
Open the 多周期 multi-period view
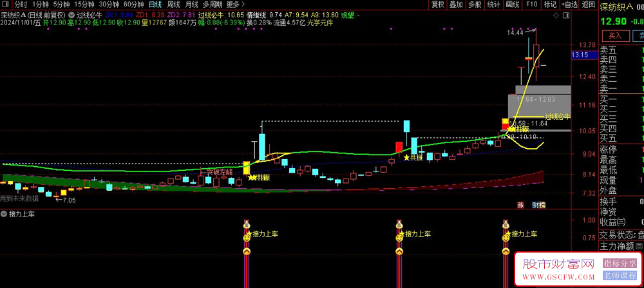(213, 5)
